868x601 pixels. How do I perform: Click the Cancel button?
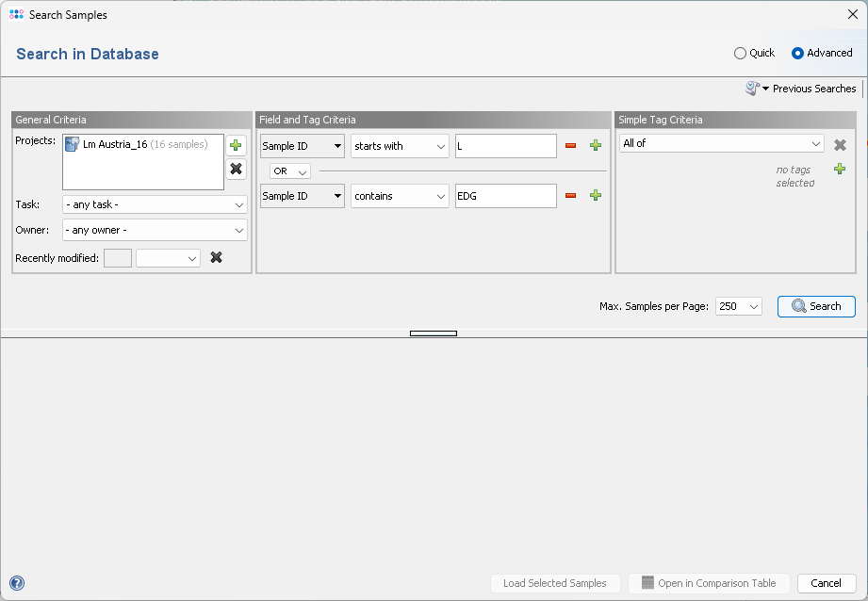click(827, 583)
